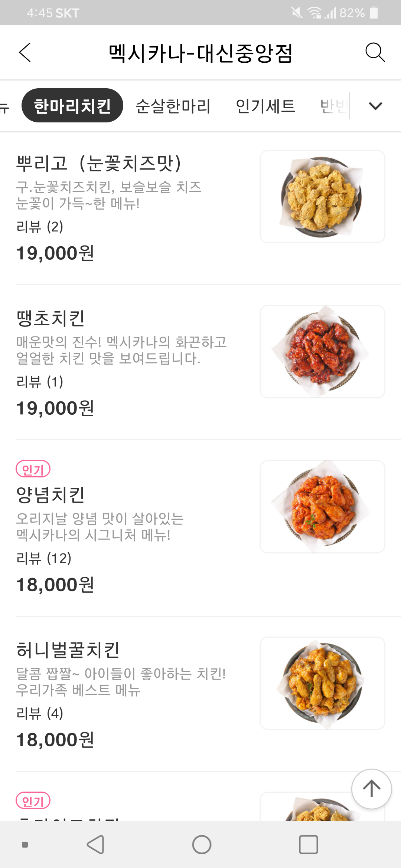Open the 땡초치킨 menu item
401x868 pixels.
pyautogui.click(x=51, y=318)
